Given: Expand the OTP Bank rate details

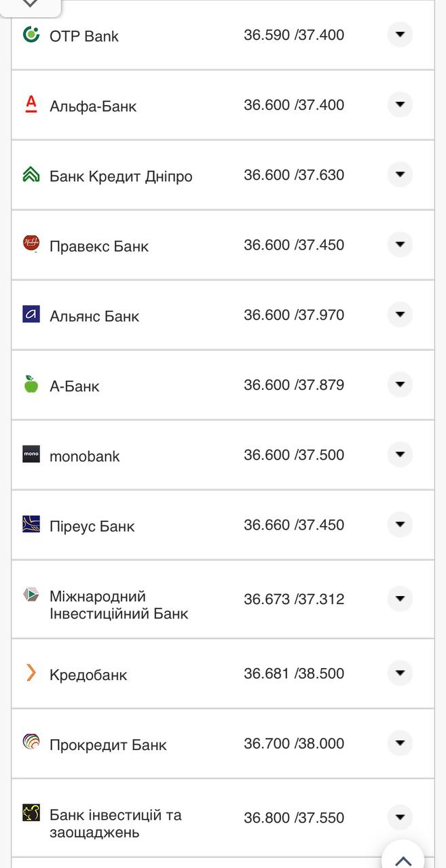Looking at the screenshot, I should 400,35.
